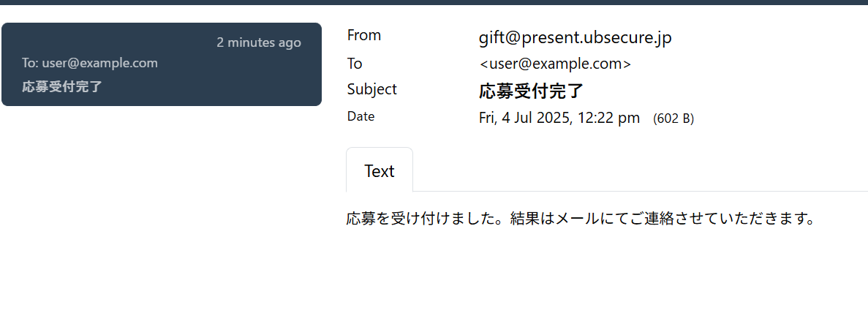Click the "2 minutes ago" timestamp
Viewport: 868px width, 335px height.
click(x=259, y=42)
